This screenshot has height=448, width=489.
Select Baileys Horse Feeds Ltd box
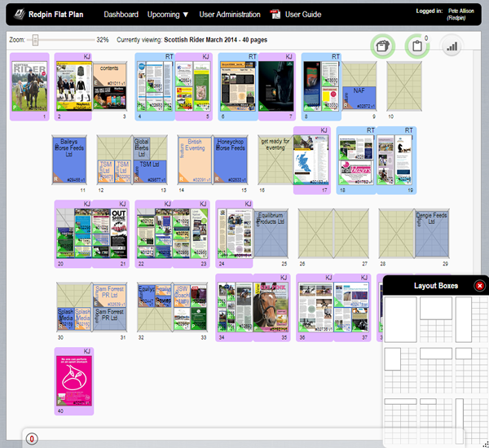click(69, 160)
